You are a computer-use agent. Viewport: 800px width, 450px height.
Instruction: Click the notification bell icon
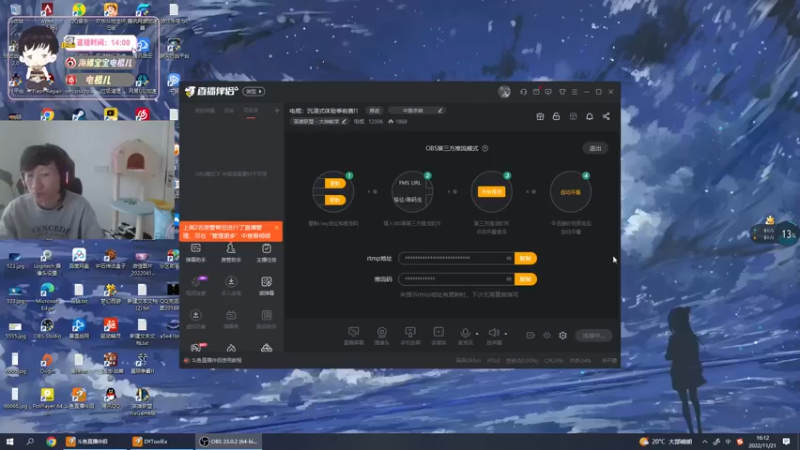pos(589,116)
